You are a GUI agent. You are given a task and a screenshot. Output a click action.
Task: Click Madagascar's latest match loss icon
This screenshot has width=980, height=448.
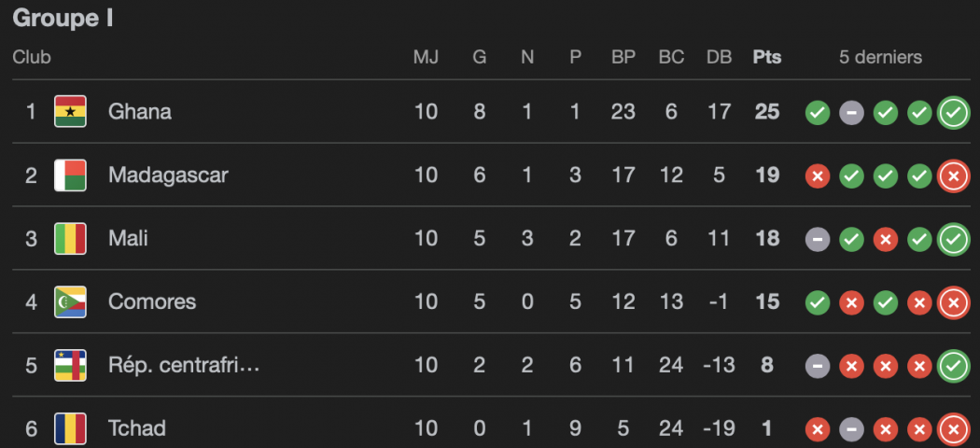pyautogui.click(x=953, y=175)
